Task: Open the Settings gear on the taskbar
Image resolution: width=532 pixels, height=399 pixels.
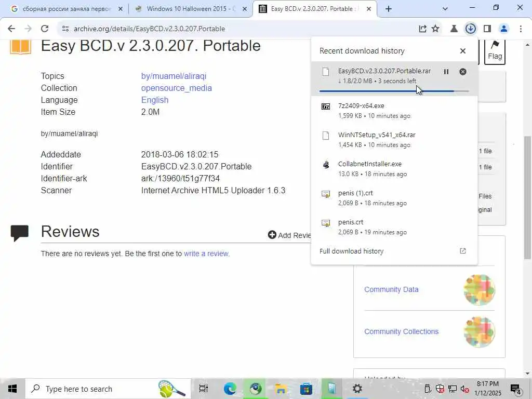Action: (x=357, y=388)
